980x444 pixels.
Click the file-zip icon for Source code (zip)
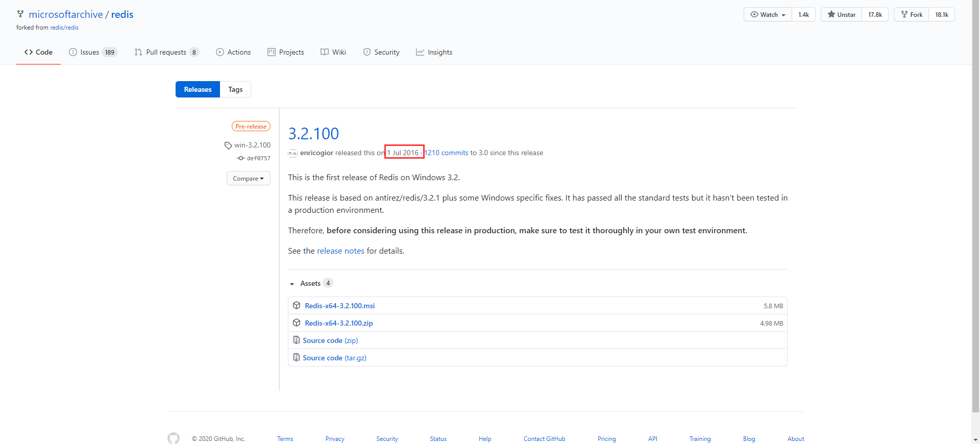(x=297, y=340)
